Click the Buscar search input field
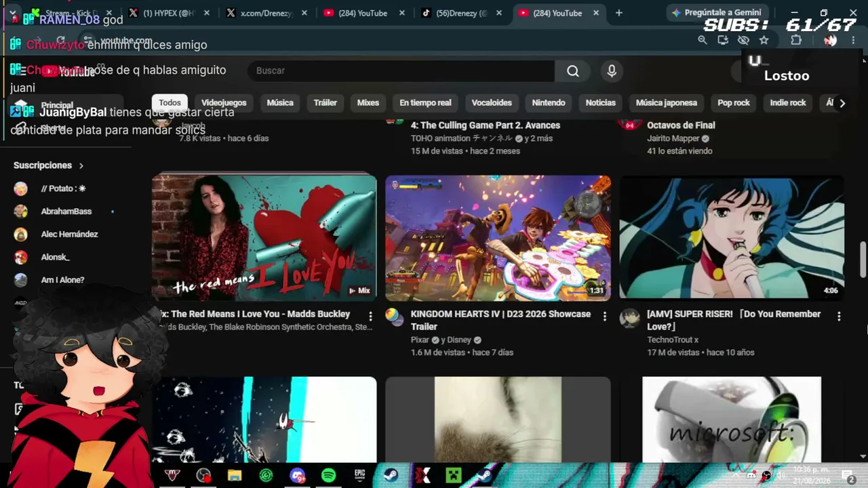This screenshot has height=488, width=868. click(x=401, y=70)
